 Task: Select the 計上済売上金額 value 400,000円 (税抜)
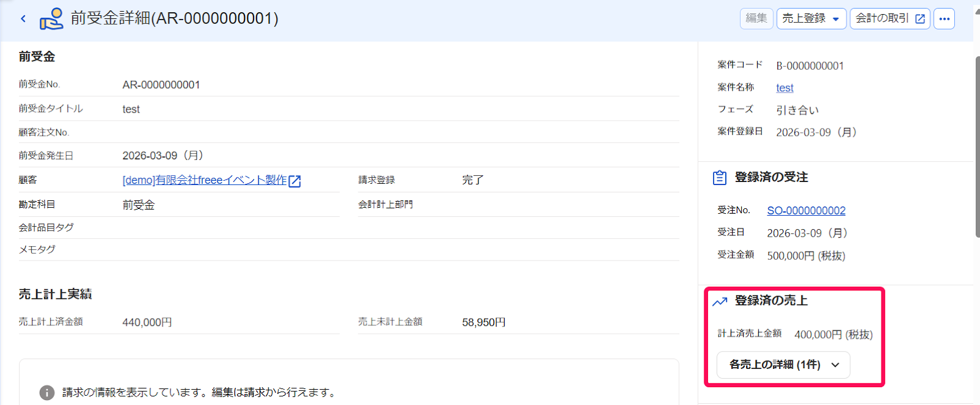[834, 335]
